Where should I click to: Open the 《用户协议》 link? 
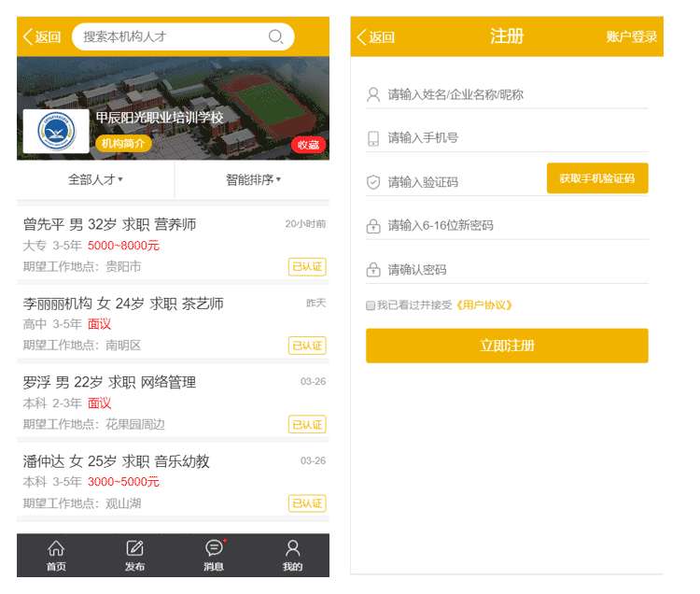(483, 305)
